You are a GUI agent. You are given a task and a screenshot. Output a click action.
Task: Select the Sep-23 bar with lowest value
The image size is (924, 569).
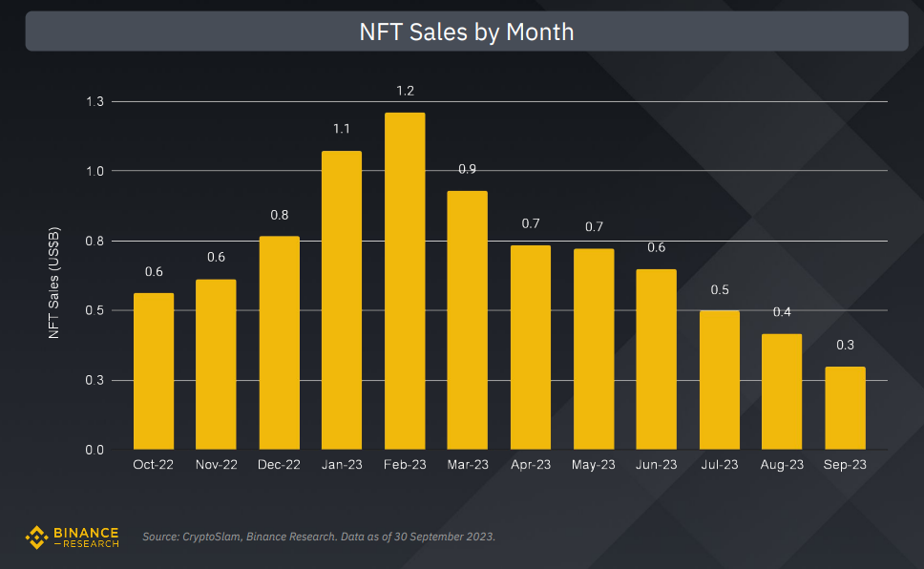click(x=844, y=406)
